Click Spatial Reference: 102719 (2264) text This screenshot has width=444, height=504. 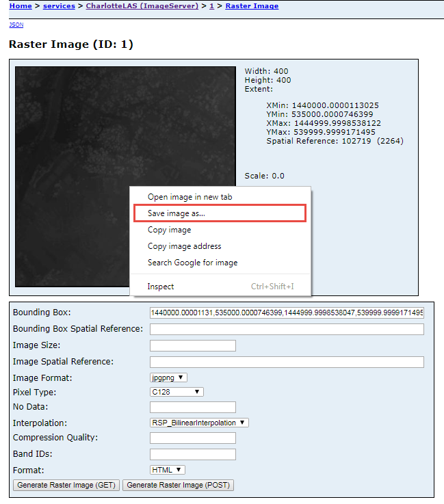[x=335, y=141]
